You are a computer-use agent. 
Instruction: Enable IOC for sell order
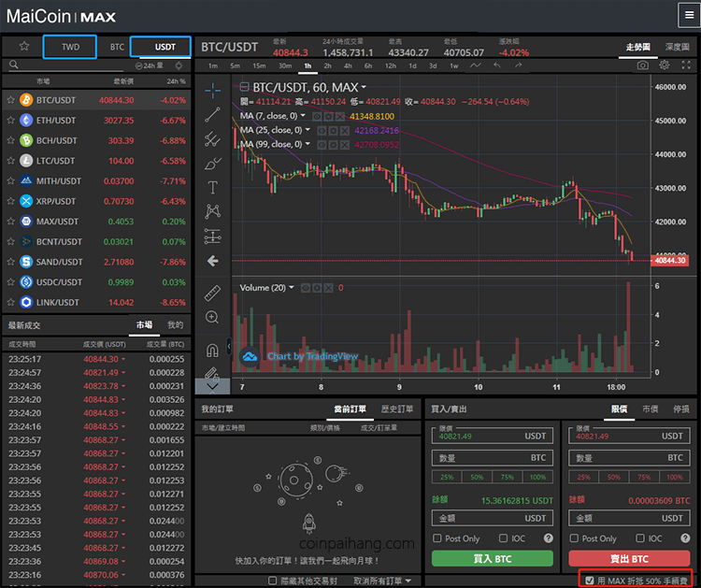pos(640,538)
